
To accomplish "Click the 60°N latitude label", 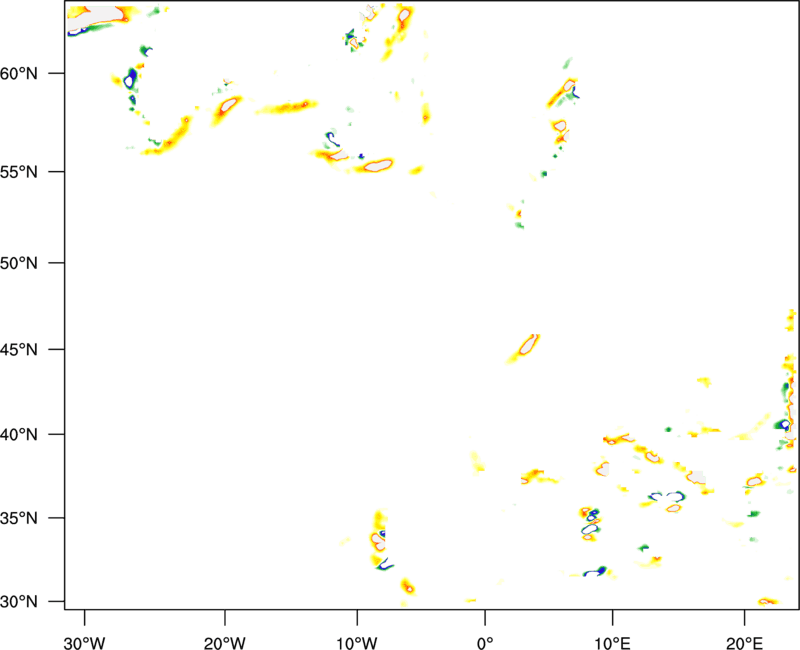I will tap(19, 73).
